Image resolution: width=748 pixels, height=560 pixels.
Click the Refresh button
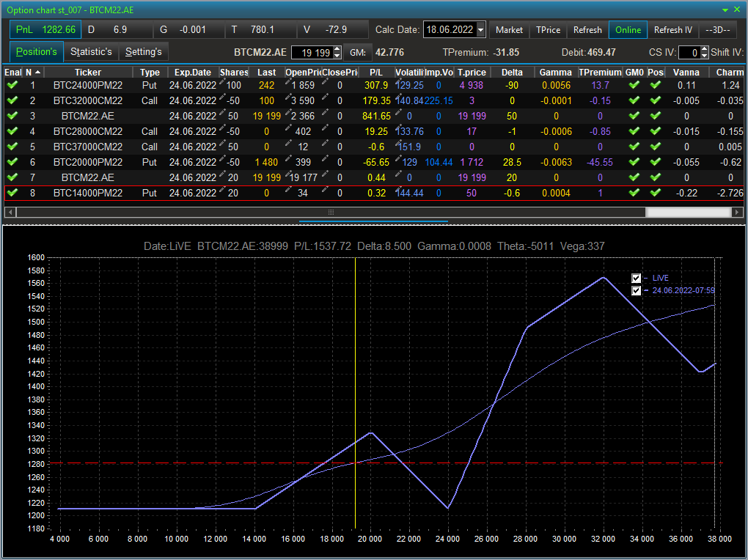pos(587,29)
